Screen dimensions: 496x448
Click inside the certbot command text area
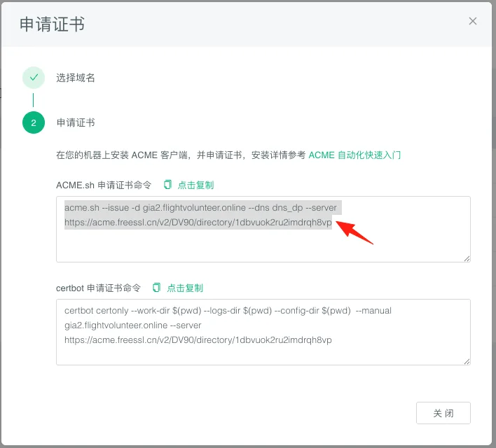(263, 332)
